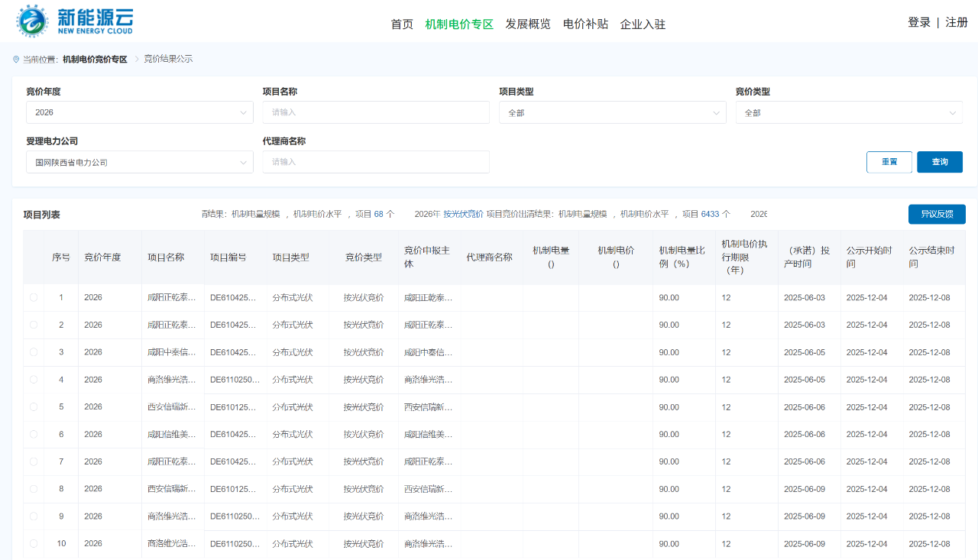Switch to the 电价补贴 menu
This screenshot has width=978, height=560.
[x=585, y=24]
